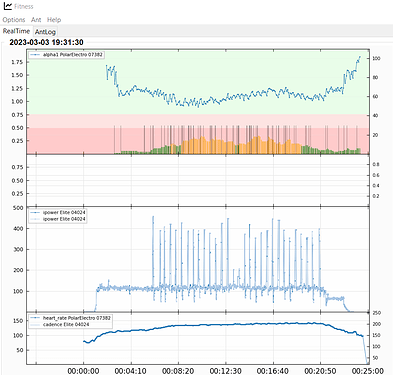Open the Ant menu
Image resolution: width=393 pixels, height=375 pixels.
pyautogui.click(x=36, y=20)
